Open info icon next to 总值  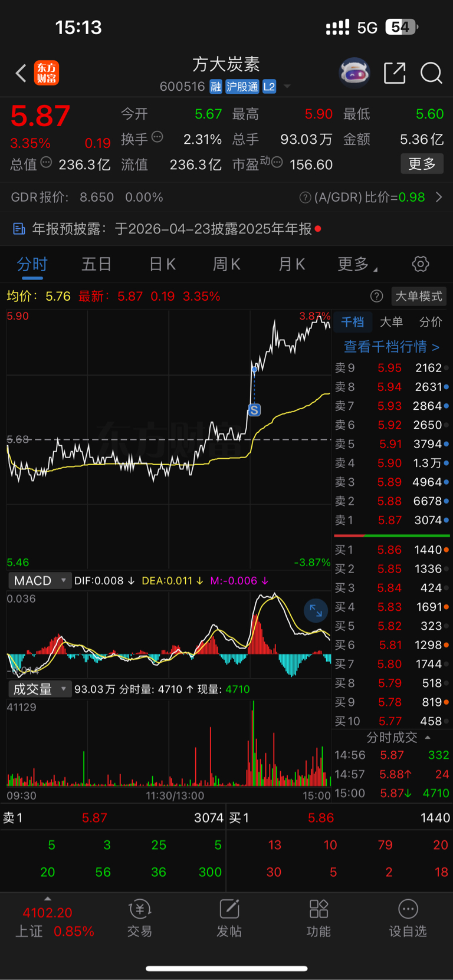[x=46, y=162]
